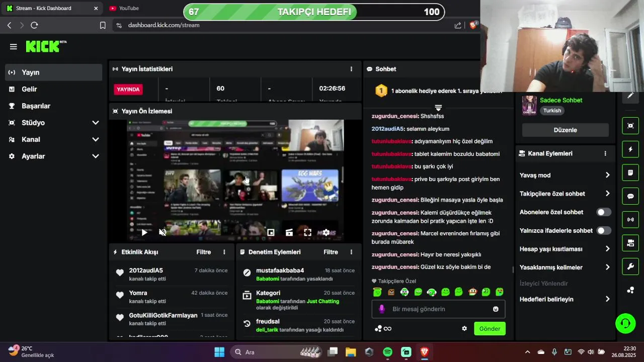Image resolution: width=644 pixels, height=362 pixels.
Task: Click the three-dots cluster icon in right toolbar
Action: (630, 290)
